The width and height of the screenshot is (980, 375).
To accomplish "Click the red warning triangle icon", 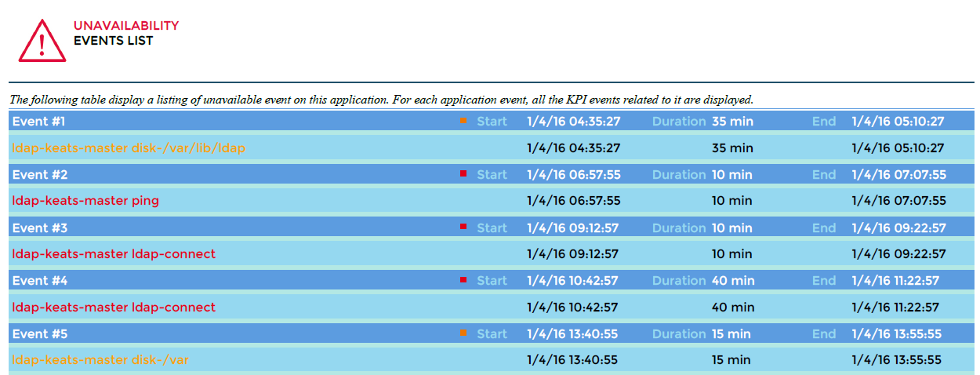I will pyautogui.click(x=42, y=39).
